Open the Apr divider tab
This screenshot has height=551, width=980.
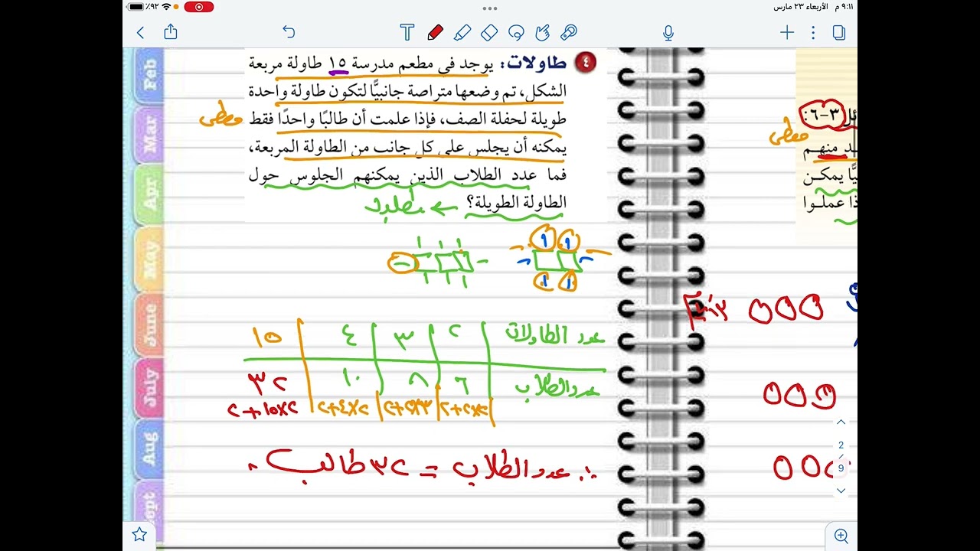[x=149, y=195]
